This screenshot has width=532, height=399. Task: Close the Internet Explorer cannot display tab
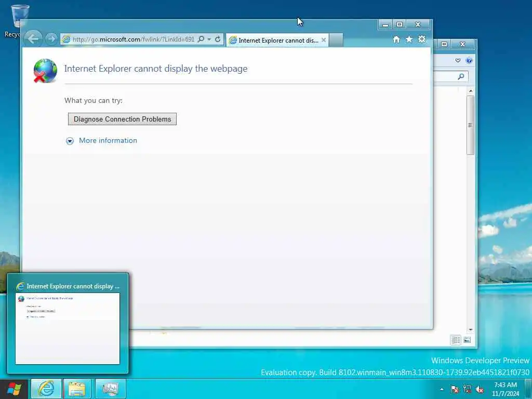(323, 40)
